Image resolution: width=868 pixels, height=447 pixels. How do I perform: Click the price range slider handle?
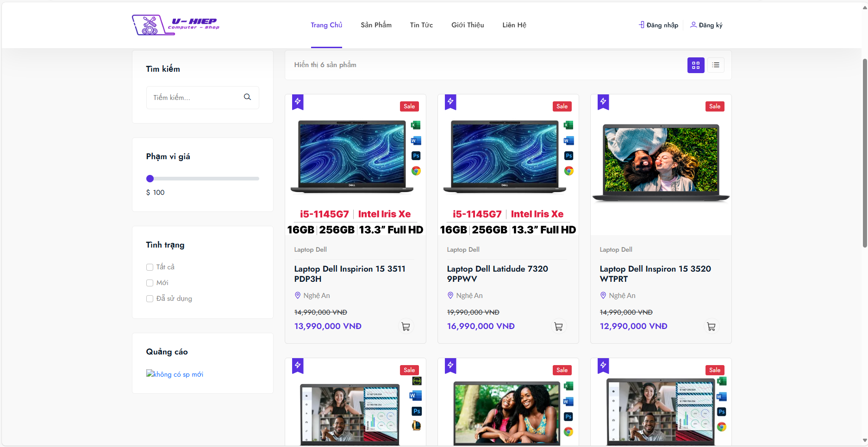point(150,179)
